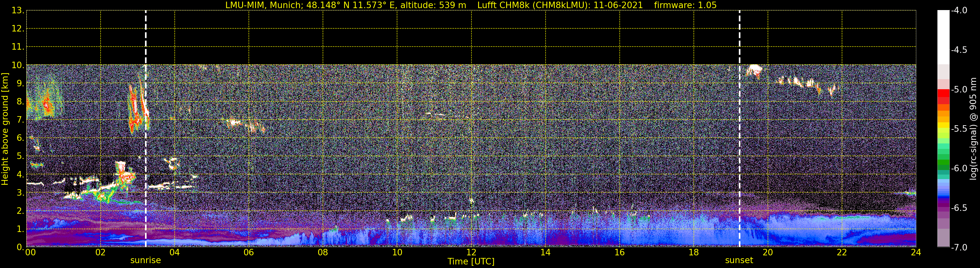
Task: Click the '18' tick on the time axis
Action: [694, 252]
